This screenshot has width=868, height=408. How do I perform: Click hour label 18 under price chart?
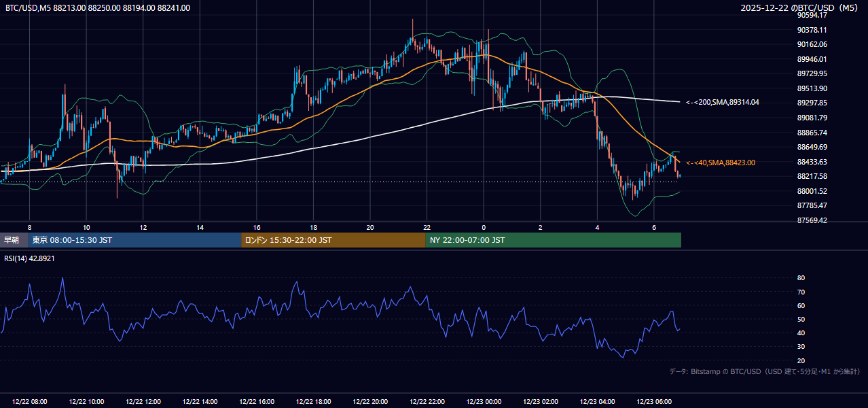(x=313, y=226)
